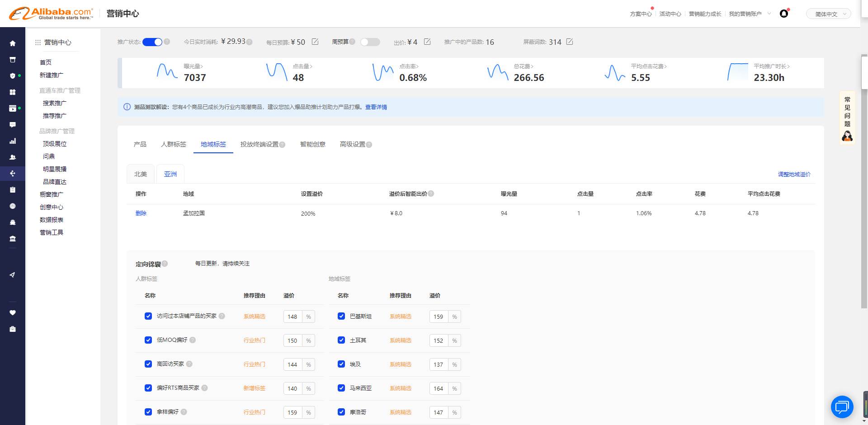The width and height of the screenshot is (868, 425).
Task: Uncheck the 高回访买家 checkbox
Action: click(148, 364)
